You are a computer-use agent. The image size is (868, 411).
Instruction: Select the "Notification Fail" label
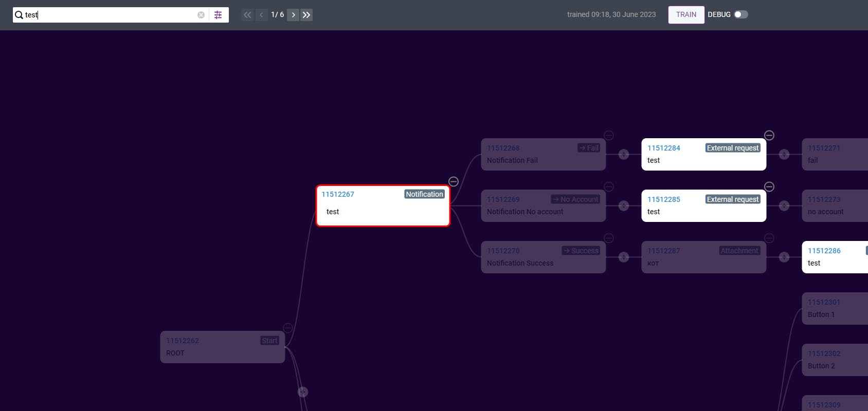pyautogui.click(x=512, y=160)
